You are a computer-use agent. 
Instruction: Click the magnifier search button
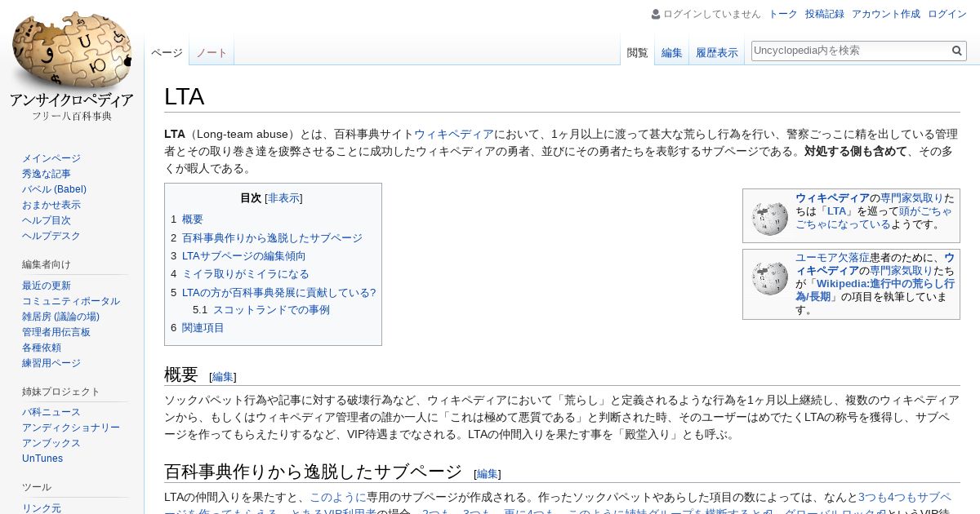(x=957, y=51)
